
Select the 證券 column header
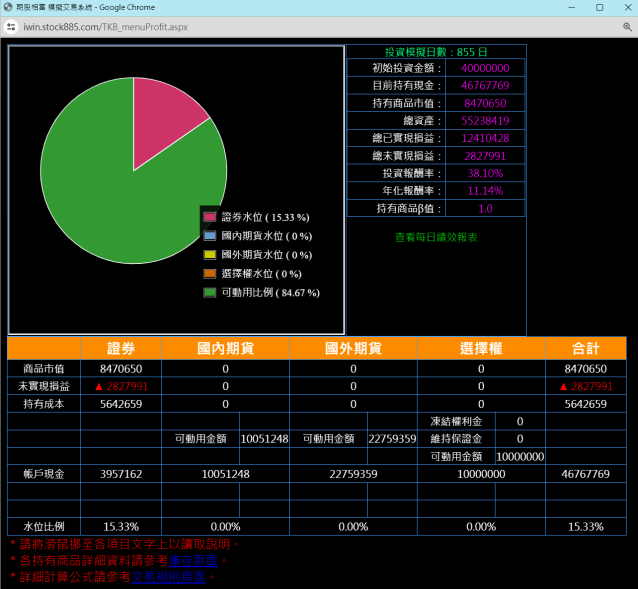[x=121, y=348]
